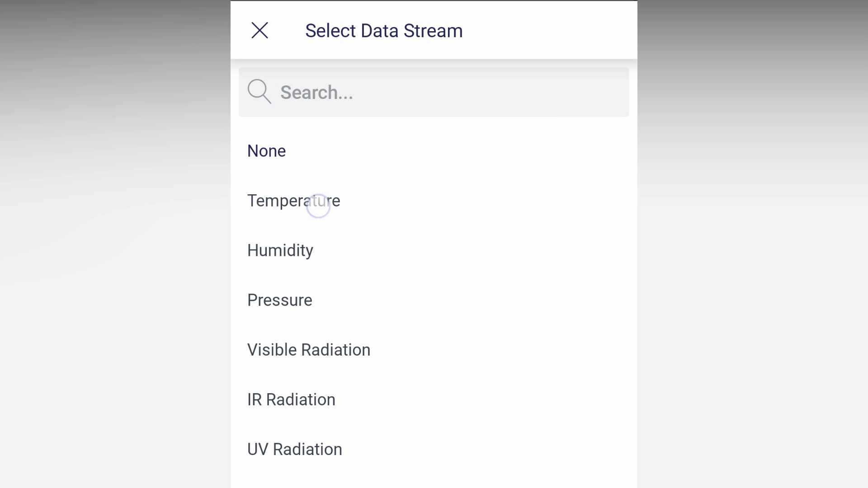
Task: Close the Select Data Stream dialog
Action: (x=259, y=31)
